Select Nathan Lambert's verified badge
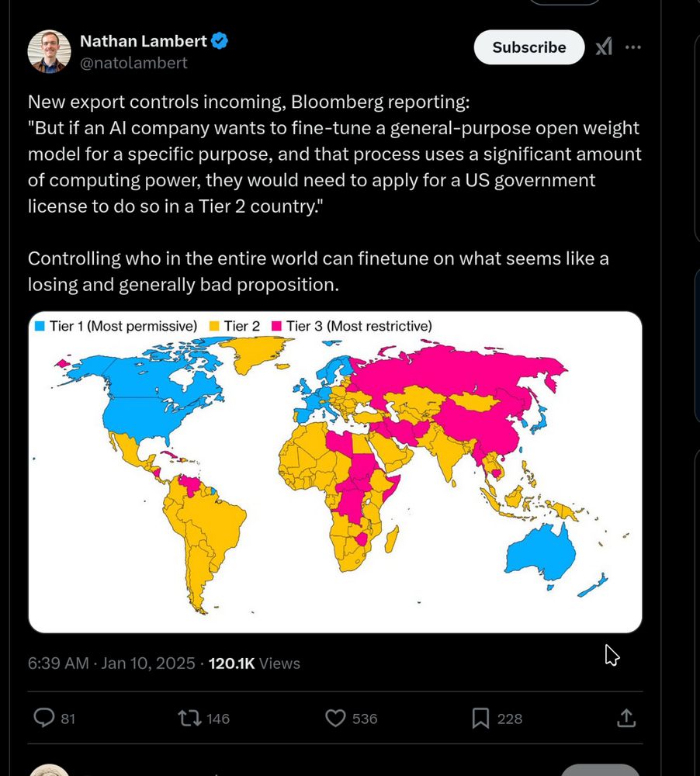The height and width of the screenshot is (776, 700). point(218,41)
